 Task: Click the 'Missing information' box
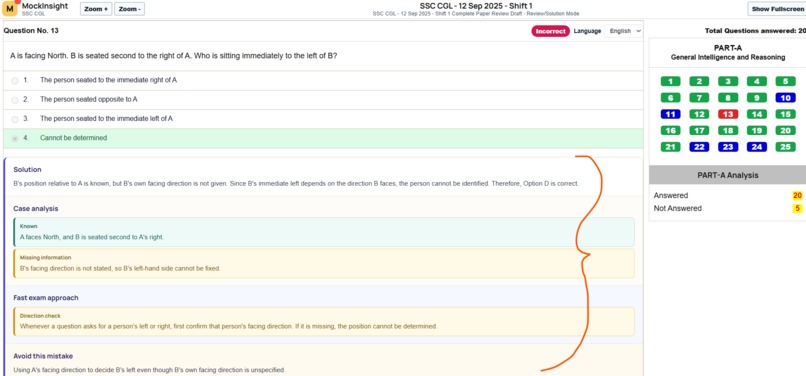pos(324,264)
